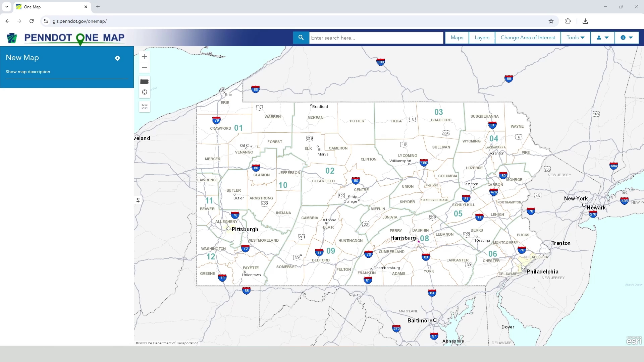
Task: Expand the info help dropdown
Action: pos(626,38)
